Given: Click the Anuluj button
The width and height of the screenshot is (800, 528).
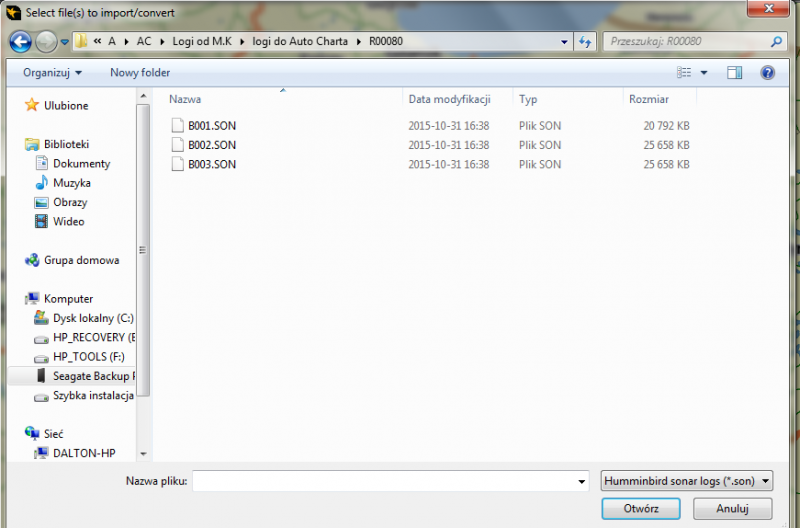Looking at the screenshot, I should tap(732, 508).
